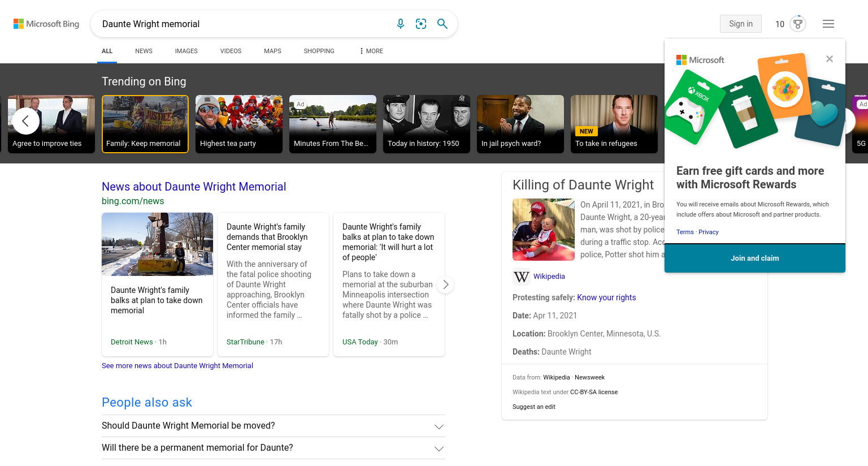Switch to the MAPS tab

click(272, 51)
